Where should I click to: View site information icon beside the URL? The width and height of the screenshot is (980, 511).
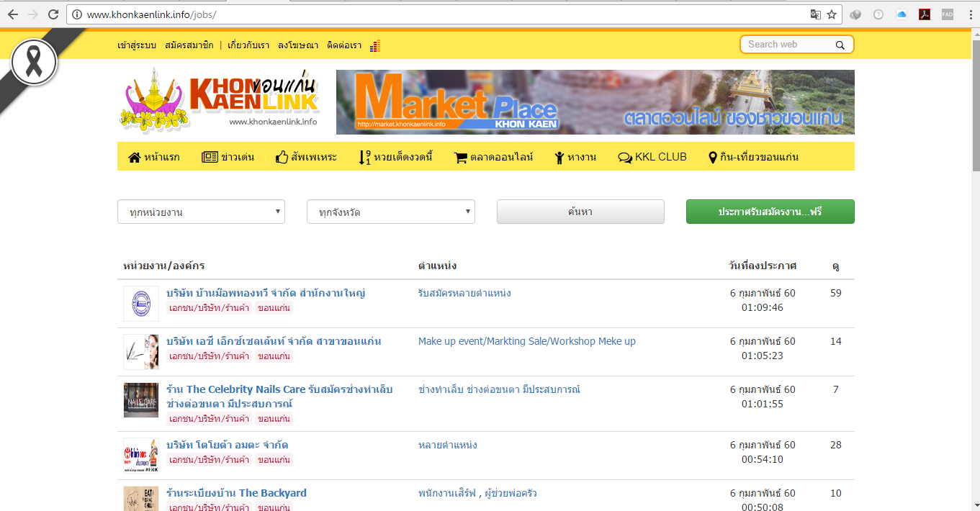click(x=78, y=14)
